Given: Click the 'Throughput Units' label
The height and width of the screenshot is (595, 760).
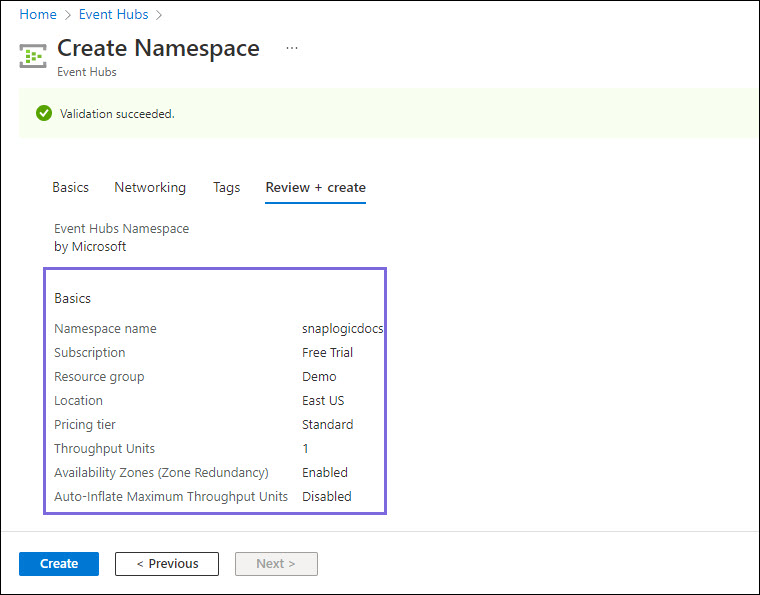Looking at the screenshot, I should point(104,449).
